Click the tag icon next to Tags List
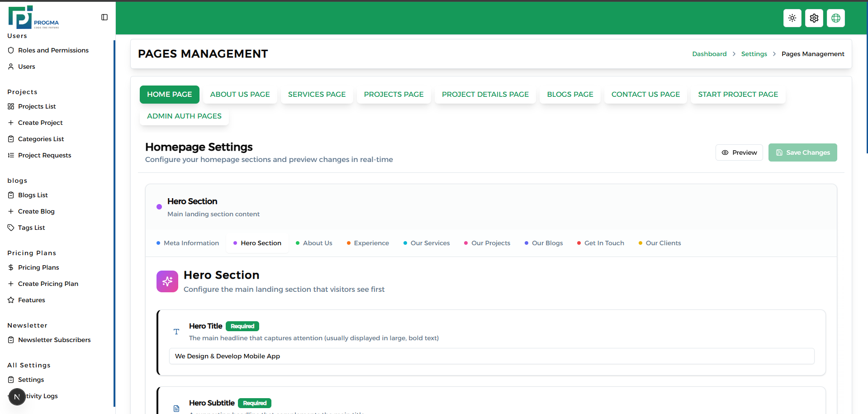 11,228
